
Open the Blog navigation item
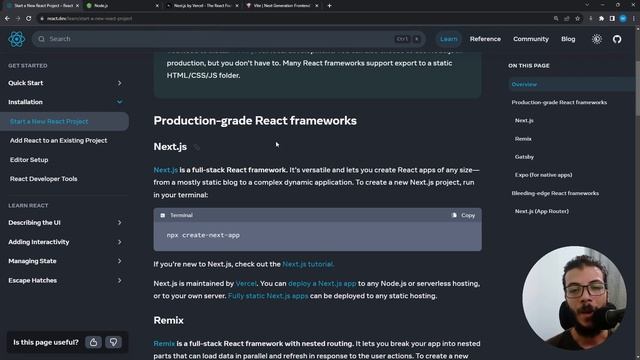pos(568,39)
